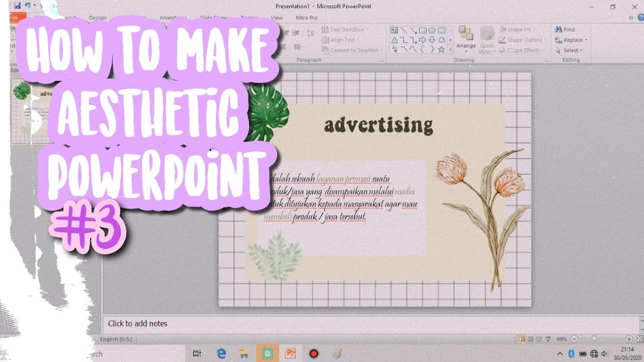Pick the Freeform scribble shape
The height and width of the screenshot is (362, 644).
pos(394,49)
